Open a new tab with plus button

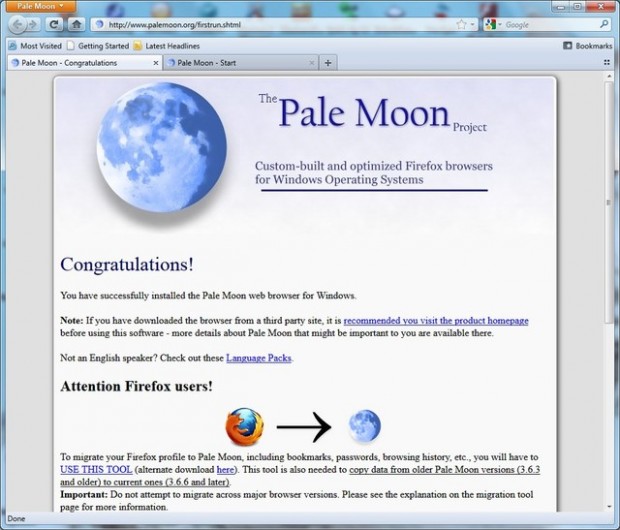click(328, 62)
